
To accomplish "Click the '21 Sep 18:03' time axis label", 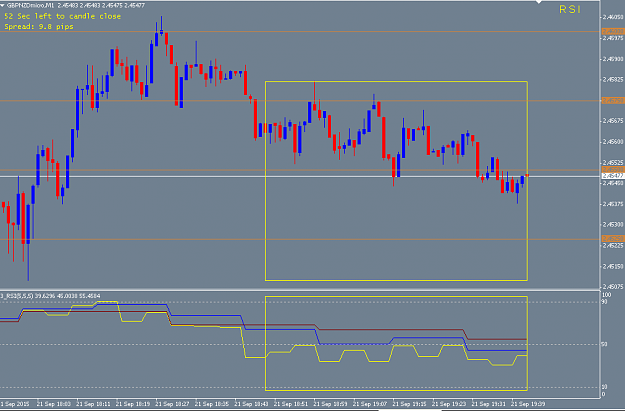I will 53,404.
